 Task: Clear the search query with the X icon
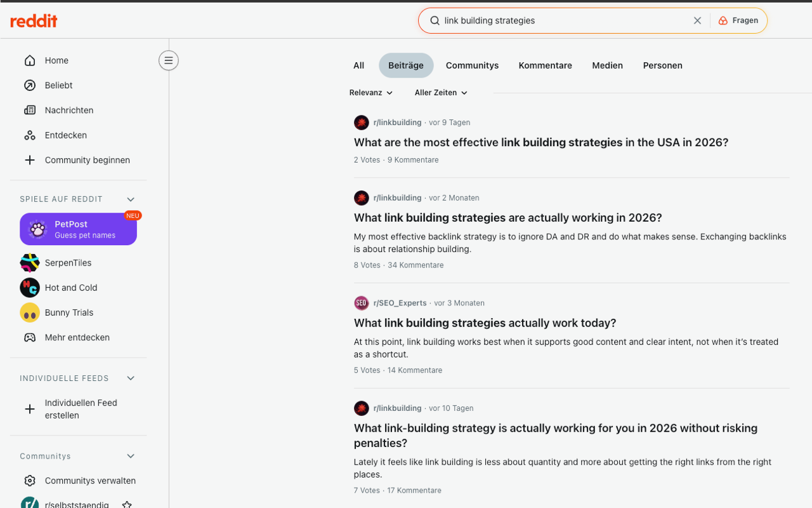(697, 20)
